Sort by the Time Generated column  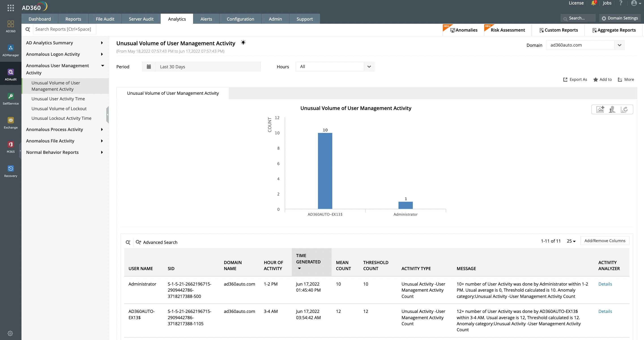[308, 262]
